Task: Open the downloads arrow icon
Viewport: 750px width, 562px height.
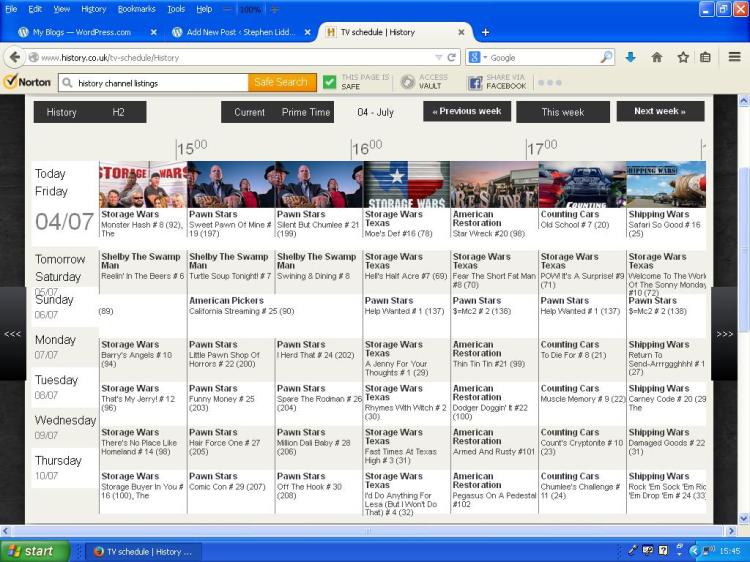Action: [630, 57]
